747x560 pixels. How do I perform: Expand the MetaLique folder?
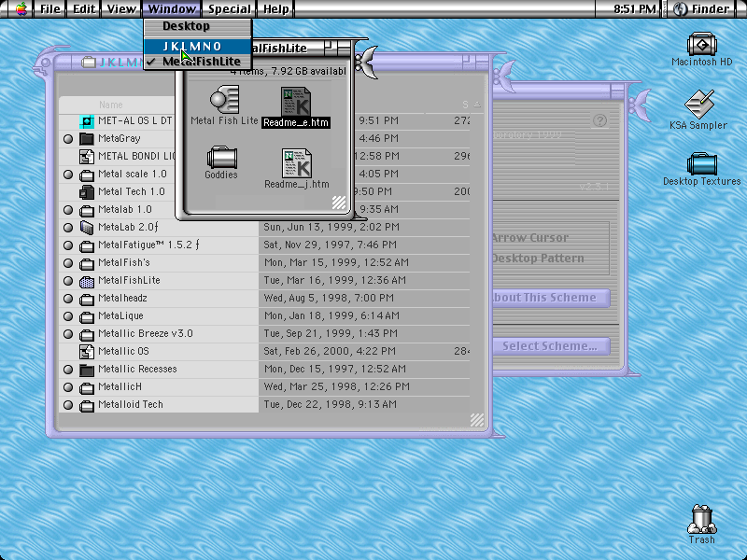tap(68, 316)
